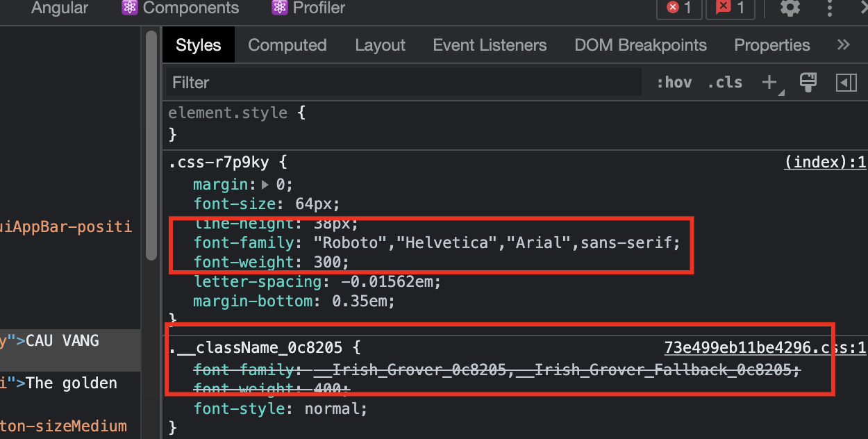Expand the margin shorthand property arrow
The height and width of the screenshot is (439, 868).
265,184
